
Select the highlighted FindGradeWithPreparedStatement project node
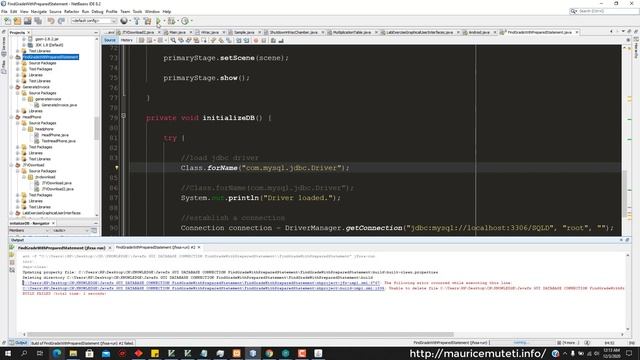coord(51,57)
